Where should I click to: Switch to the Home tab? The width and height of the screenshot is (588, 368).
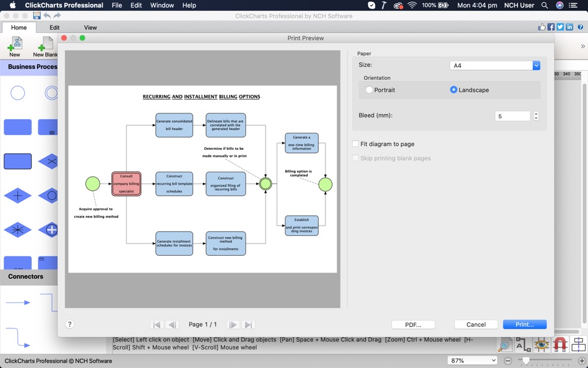click(19, 27)
